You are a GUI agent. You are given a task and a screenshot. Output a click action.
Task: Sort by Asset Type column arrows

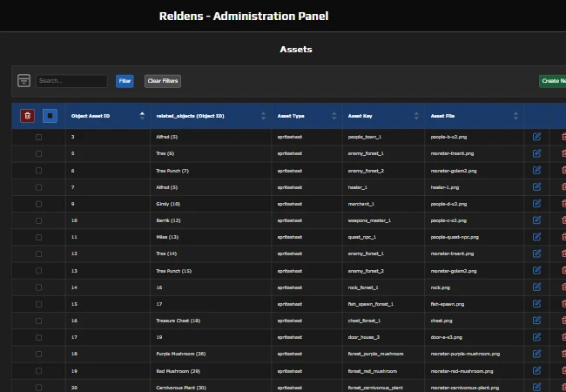click(334, 116)
